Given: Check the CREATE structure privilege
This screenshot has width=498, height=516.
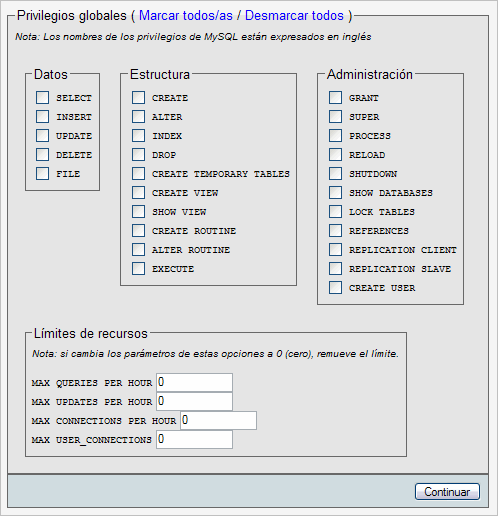Looking at the screenshot, I should pyautogui.click(x=138, y=98).
